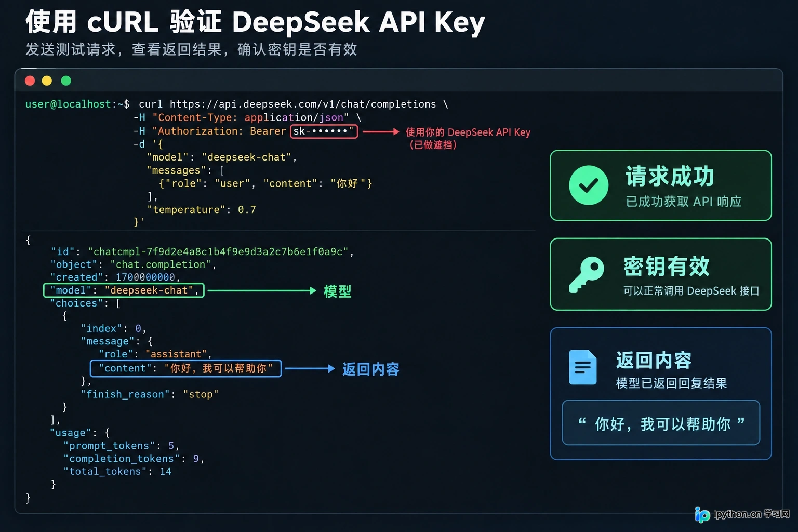Screen dimensions: 798x532
Task: Click the user@localhost prompt text
Action: (68, 104)
